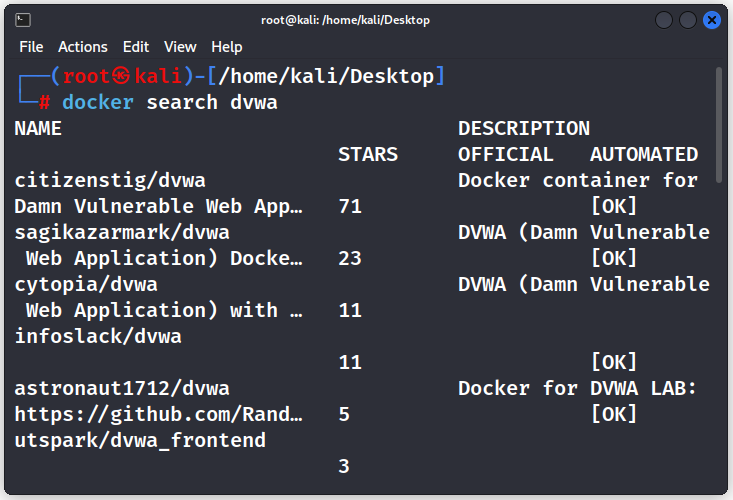Click the 'Web Application) with …' text
This screenshot has width=733, height=500.
click(165, 310)
